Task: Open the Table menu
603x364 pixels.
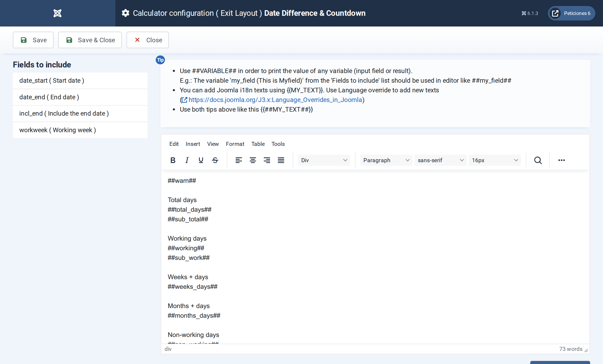Action: tap(258, 144)
